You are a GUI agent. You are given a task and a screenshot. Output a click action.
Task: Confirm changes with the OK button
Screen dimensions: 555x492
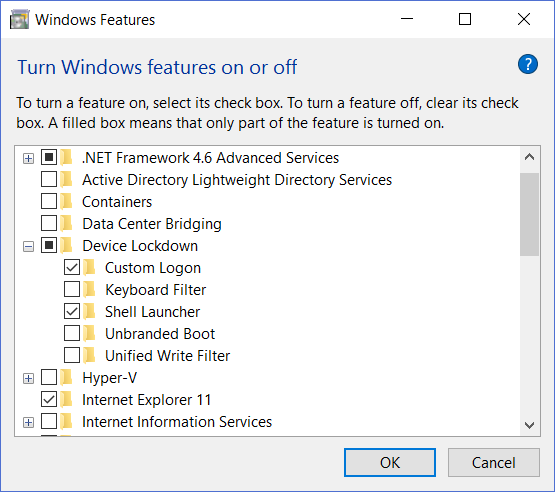(390, 463)
